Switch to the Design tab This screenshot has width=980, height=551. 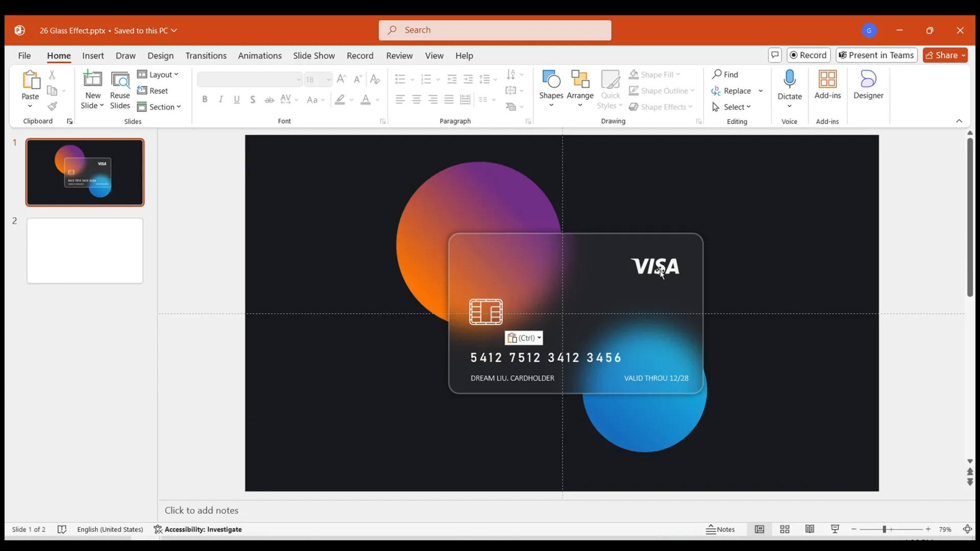160,56
